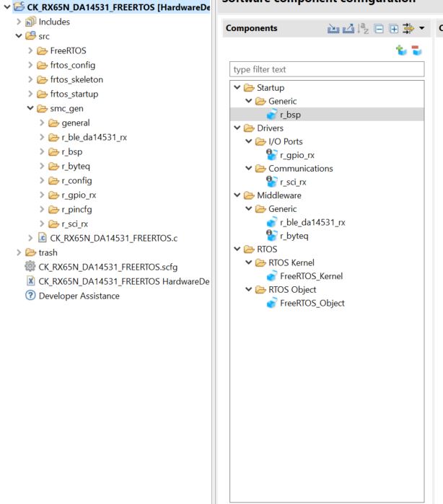Image resolution: width=443 pixels, height=504 pixels.
Task: Expand the frtos_startup folder
Action: coord(30,94)
